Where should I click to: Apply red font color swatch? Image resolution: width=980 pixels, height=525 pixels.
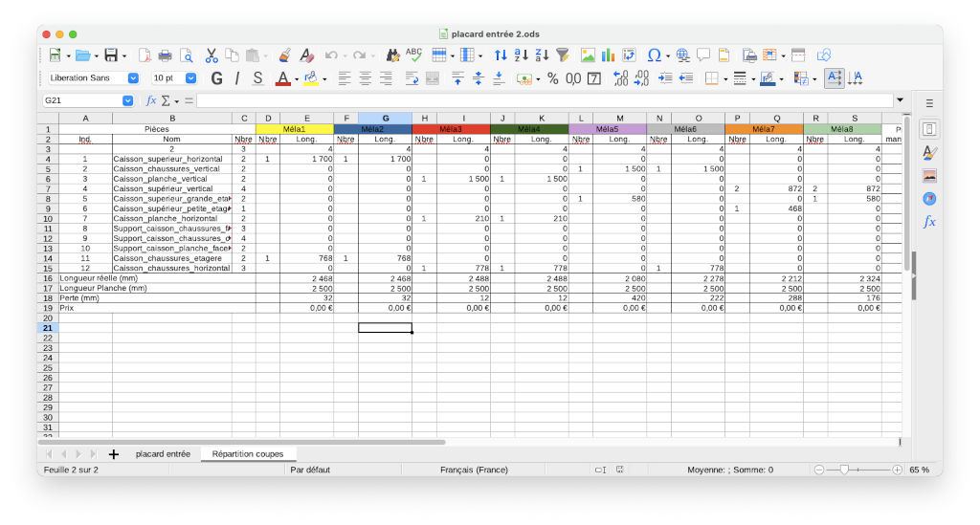(x=282, y=78)
